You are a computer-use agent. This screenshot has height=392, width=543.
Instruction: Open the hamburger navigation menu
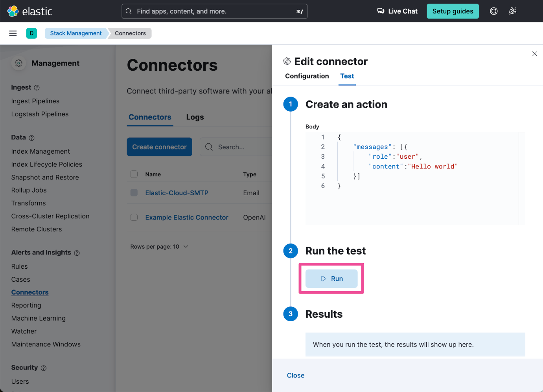pos(13,33)
